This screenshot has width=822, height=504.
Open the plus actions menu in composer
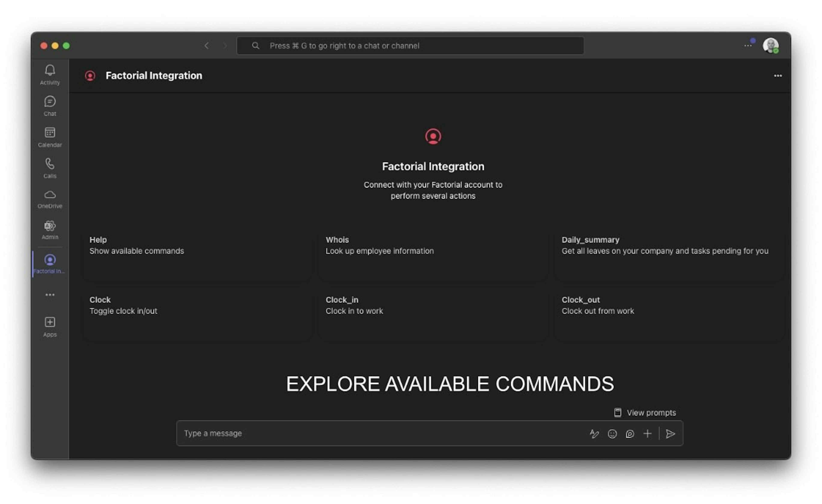coord(647,434)
